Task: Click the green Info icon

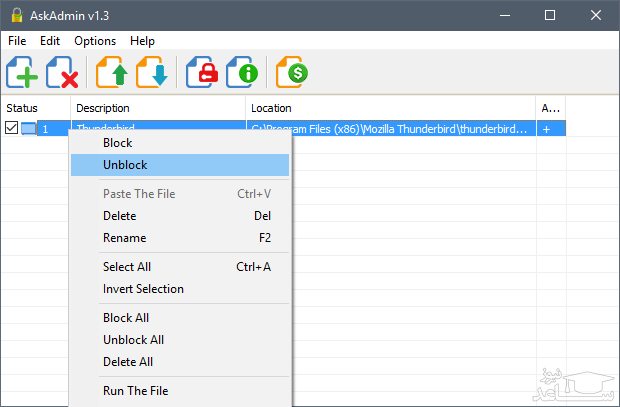Action: (244, 73)
